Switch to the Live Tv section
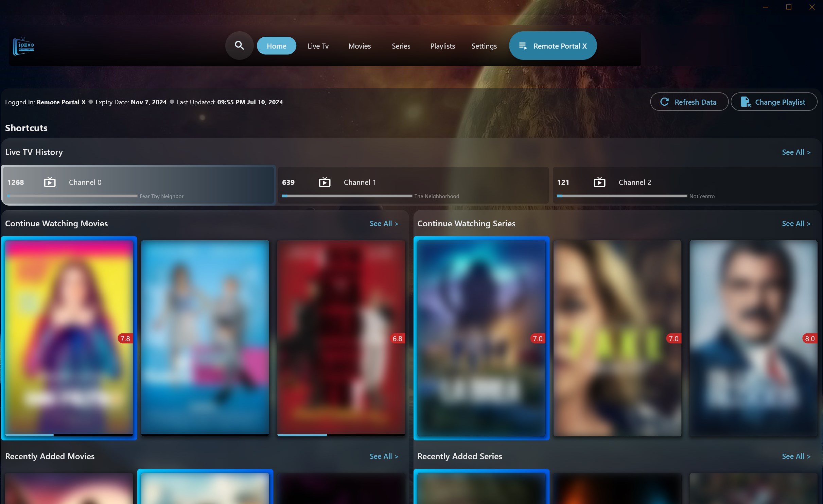Viewport: 823px width, 504px height. (x=318, y=46)
